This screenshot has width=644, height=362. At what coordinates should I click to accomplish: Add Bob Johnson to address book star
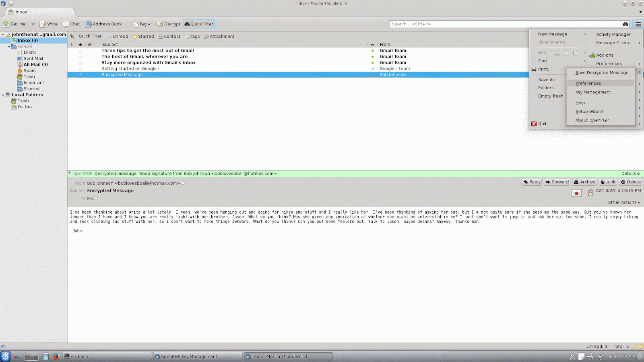click(183, 183)
